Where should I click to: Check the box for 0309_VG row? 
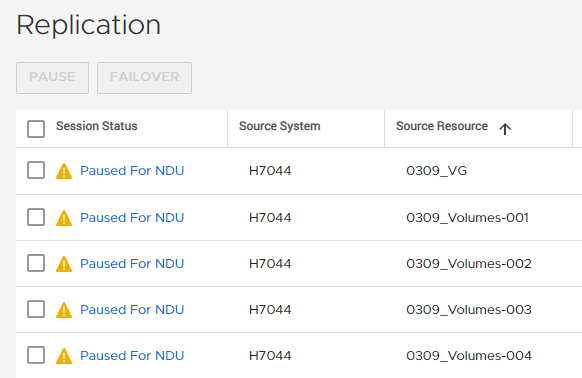[36, 170]
